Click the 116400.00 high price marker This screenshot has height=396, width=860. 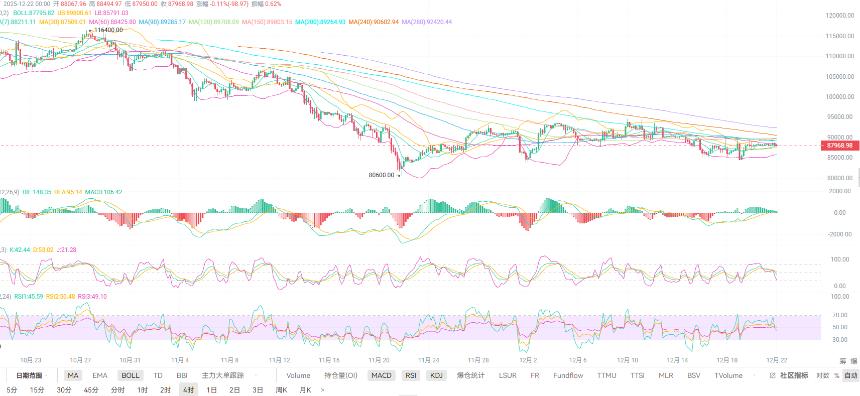(x=108, y=30)
